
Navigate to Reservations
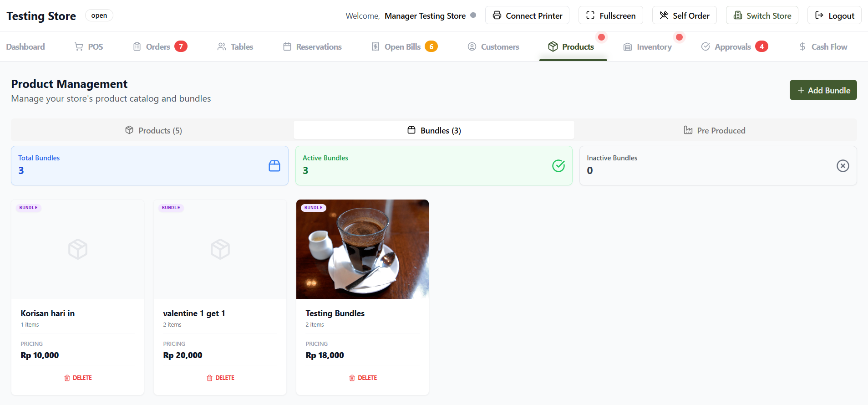(x=312, y=47)
